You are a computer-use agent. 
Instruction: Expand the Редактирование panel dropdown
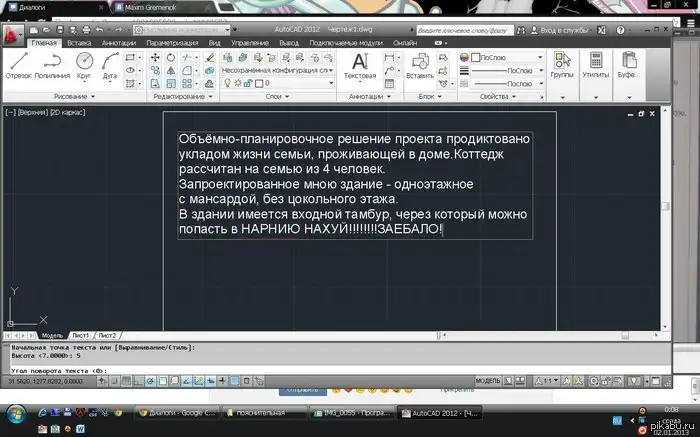pos(182,97)
